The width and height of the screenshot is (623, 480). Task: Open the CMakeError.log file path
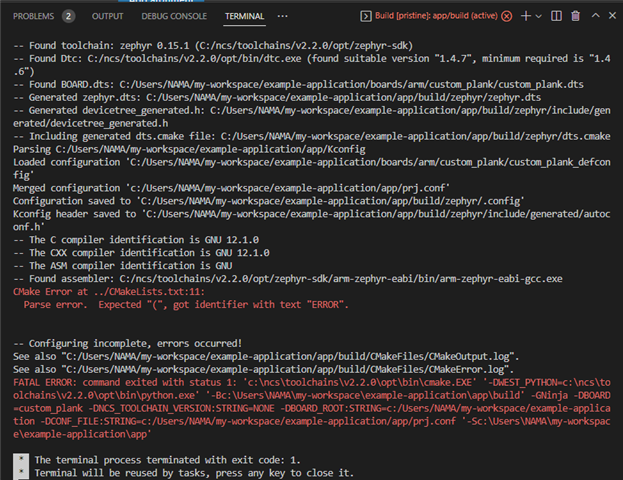pos(285,370)
